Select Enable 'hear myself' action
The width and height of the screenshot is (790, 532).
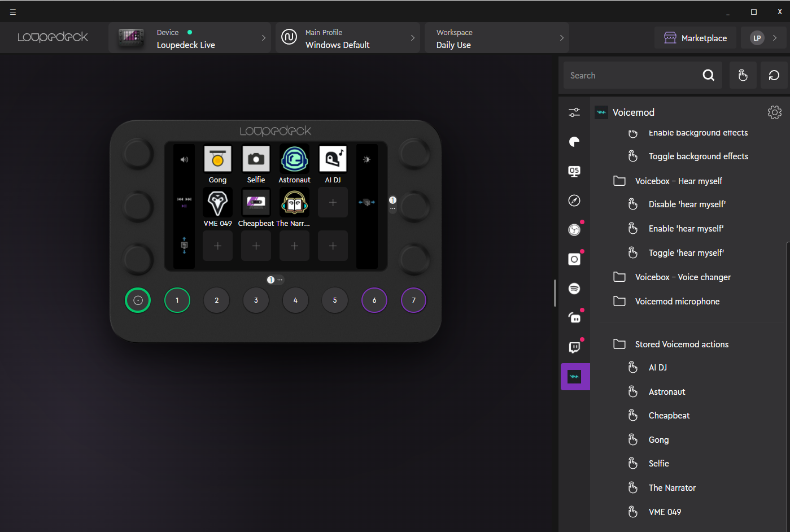(686, 229)
